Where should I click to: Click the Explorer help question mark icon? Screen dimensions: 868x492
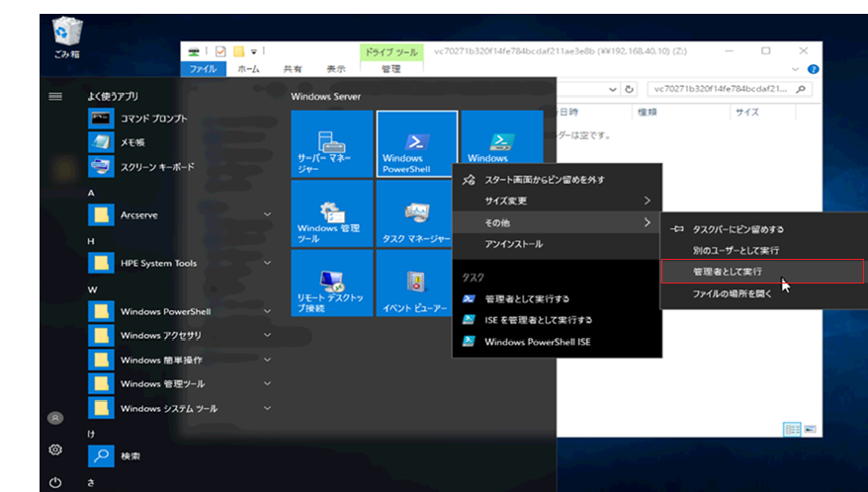814,69
